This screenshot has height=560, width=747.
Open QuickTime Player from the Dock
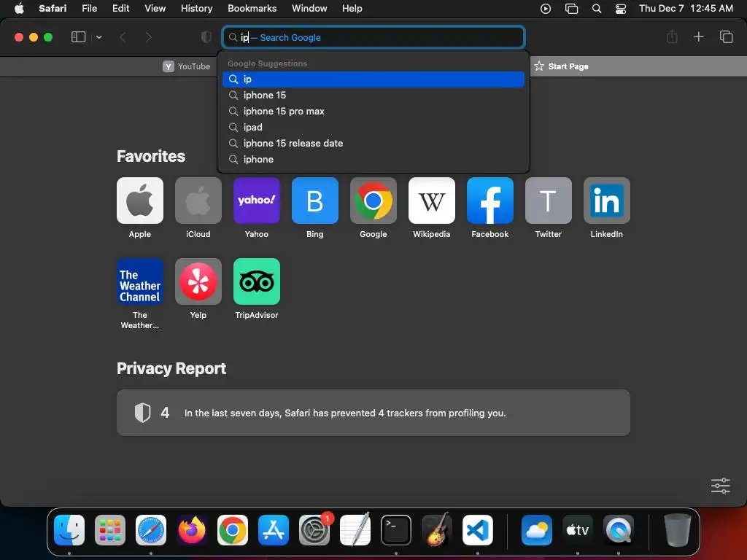[619, 530]
